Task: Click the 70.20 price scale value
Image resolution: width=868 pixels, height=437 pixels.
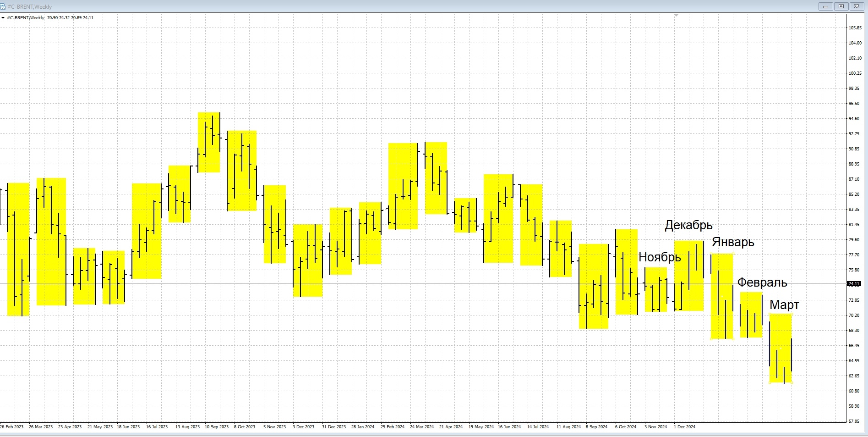Action: (x=854, y=315)
